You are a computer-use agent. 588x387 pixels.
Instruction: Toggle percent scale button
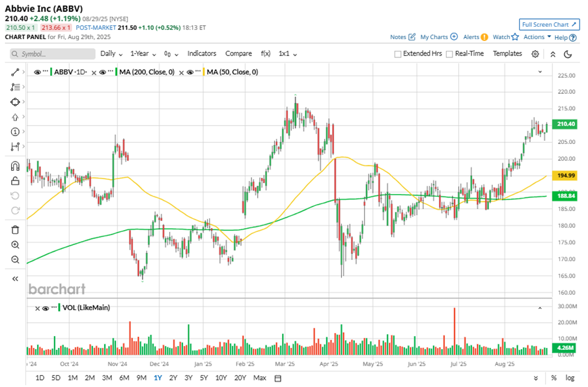point(554,378)
